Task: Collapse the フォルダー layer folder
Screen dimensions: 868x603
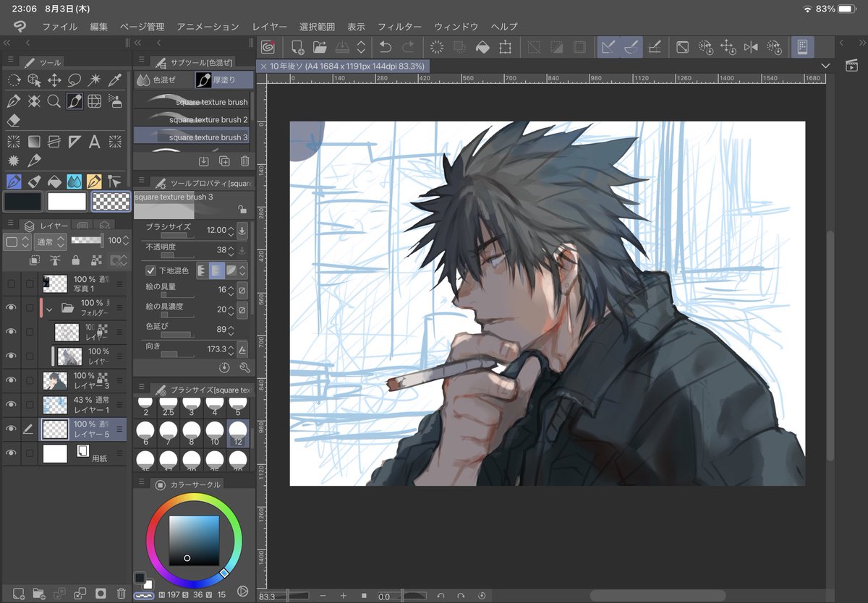Action: tap(49, 309)
